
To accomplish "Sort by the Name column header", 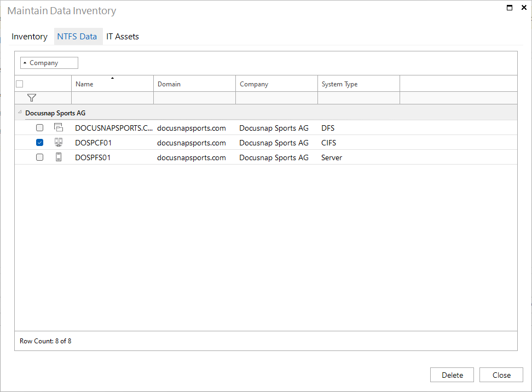I will 112,83.
